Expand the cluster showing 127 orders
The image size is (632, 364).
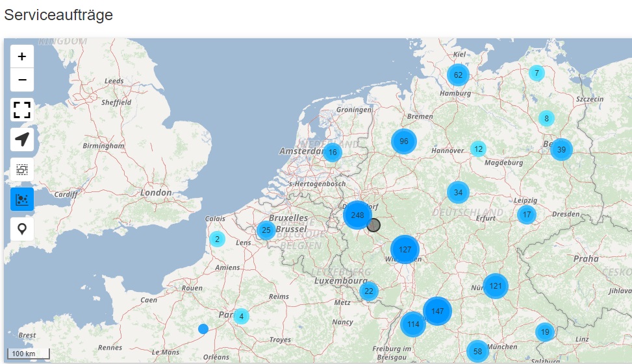[x=405, y=249]
